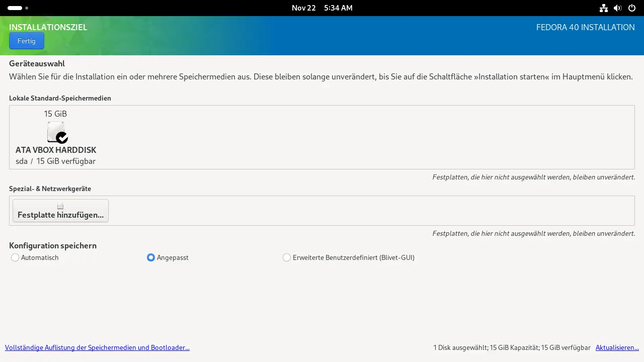Click the 1 Disk ausgewählt status summary
Image resolution: width=644 pixels, height=362 pixels.
tap(512, 347)
